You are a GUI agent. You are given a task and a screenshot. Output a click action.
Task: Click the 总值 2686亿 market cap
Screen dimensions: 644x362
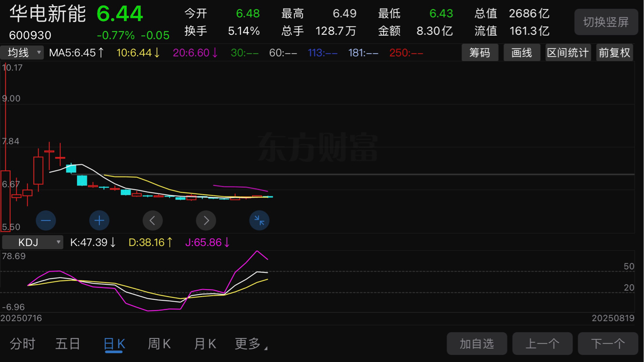coord(512,14)
